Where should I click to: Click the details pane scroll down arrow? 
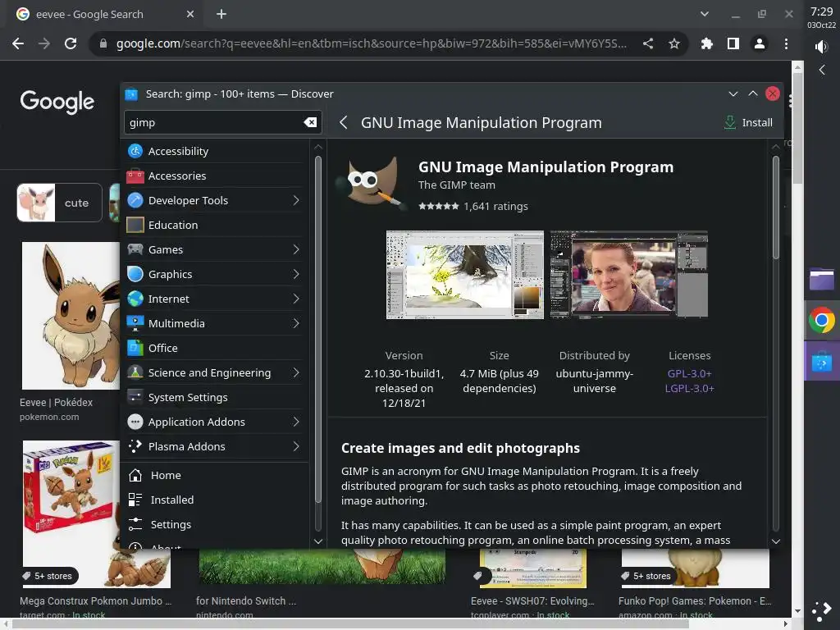click(x=775, y=541)
